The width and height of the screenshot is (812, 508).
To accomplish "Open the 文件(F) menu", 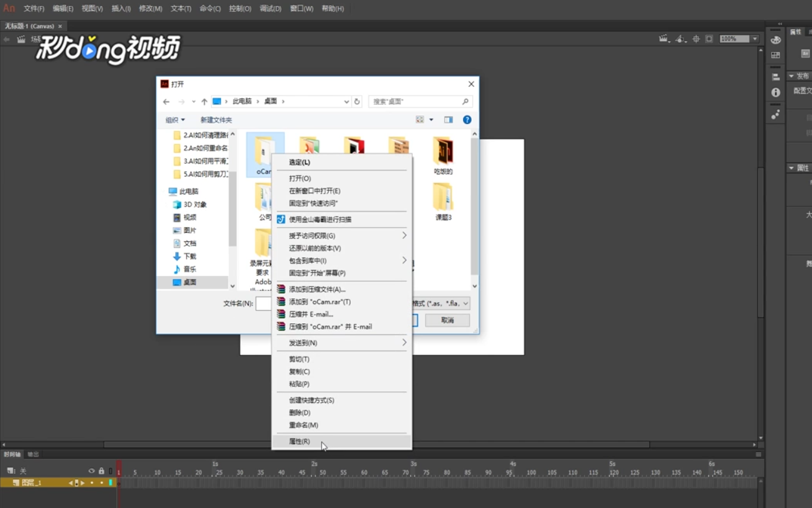I will (x=34, y=9).
